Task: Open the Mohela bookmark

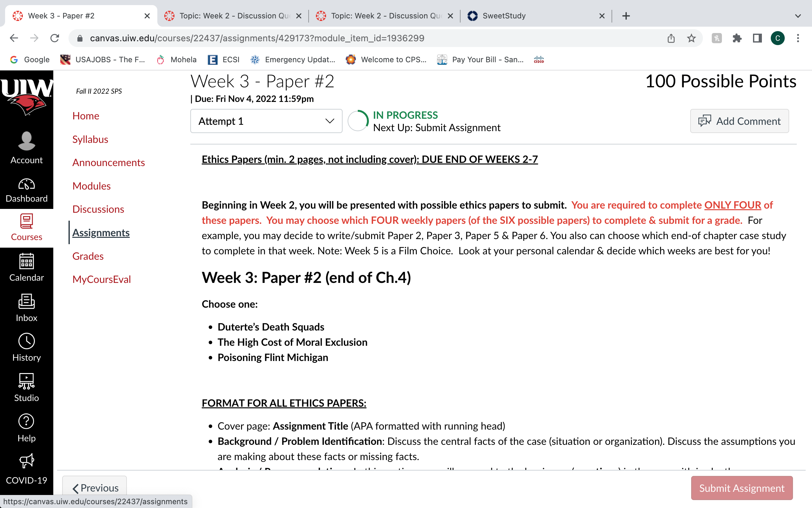Action: pos(176,59)
